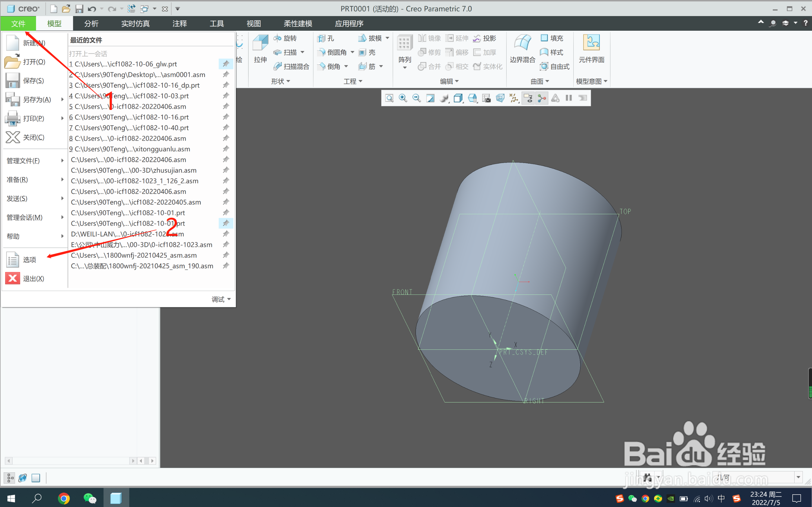Click the Repaint icon in graphics toolbar

[430, 98]
